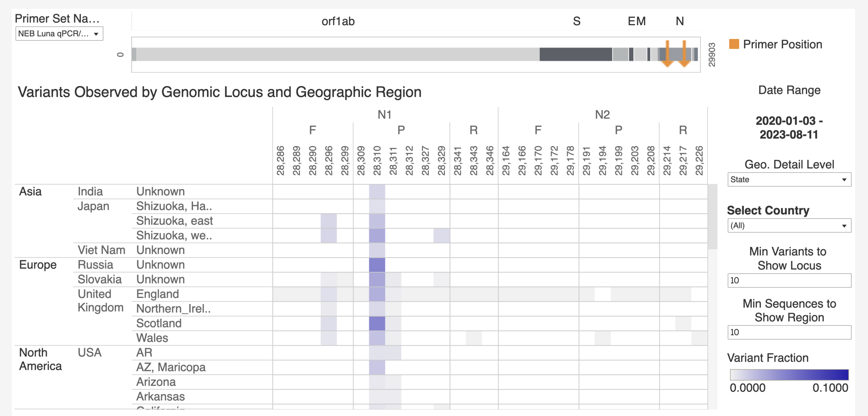Select the AZ, Maricopa row label
The height and width of the screenshot is (416, 868).
171,367
